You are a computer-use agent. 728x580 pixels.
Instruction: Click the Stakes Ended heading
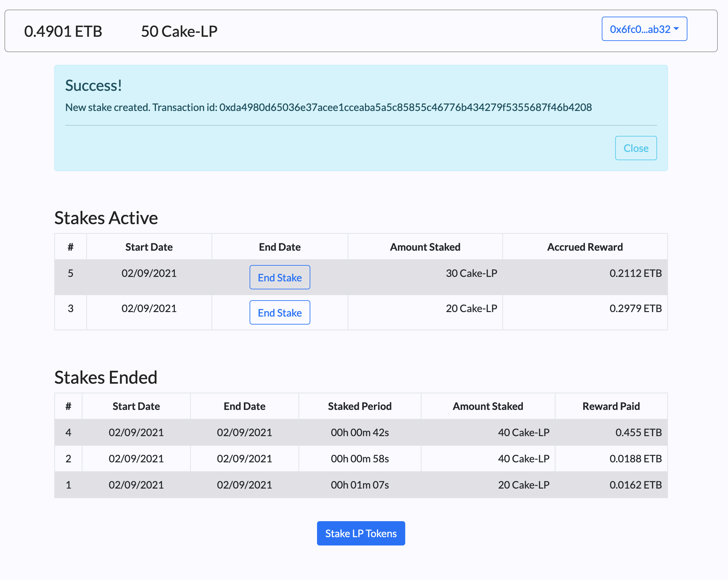pyautogui.click(x=106, y=377)
